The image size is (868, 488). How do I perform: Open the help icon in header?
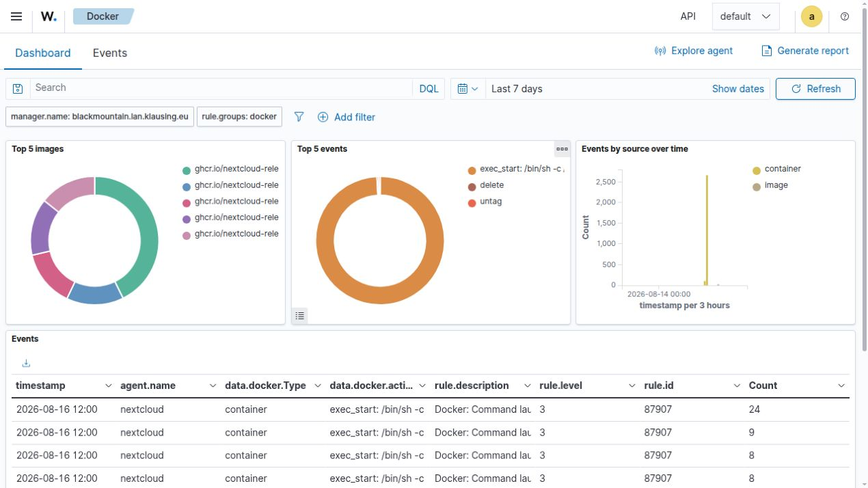pyautogui.click(x=845, y=16)
